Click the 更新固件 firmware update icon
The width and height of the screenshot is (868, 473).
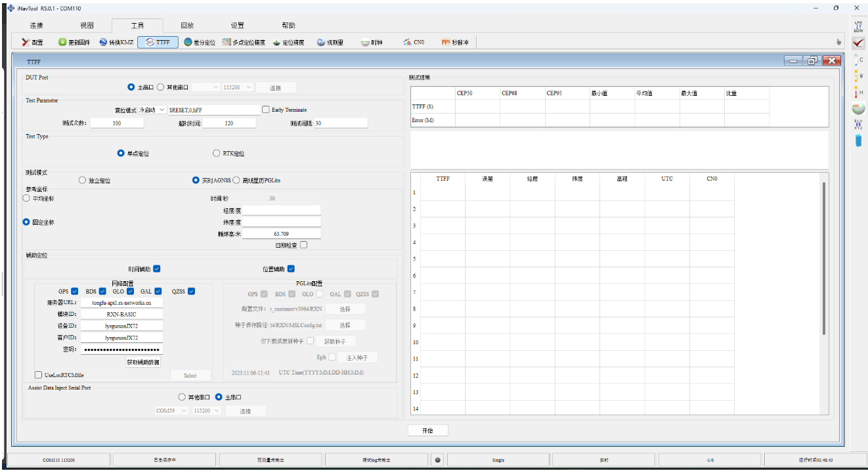tap(74, 42)
